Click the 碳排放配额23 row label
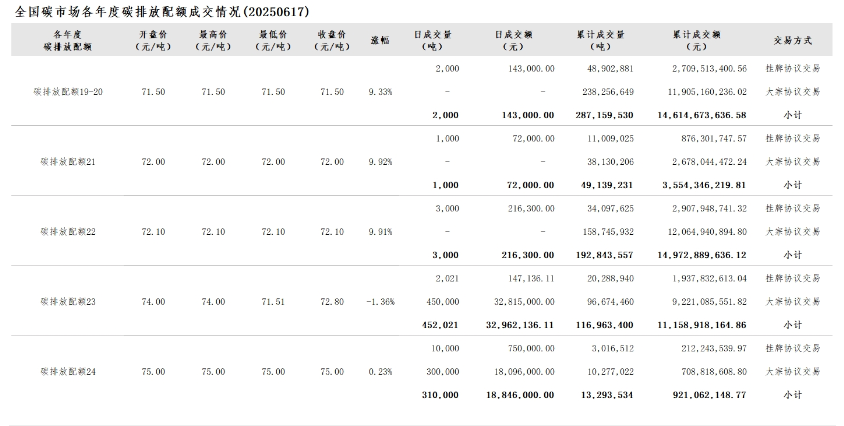844x426 pixels. pos(68,302)
